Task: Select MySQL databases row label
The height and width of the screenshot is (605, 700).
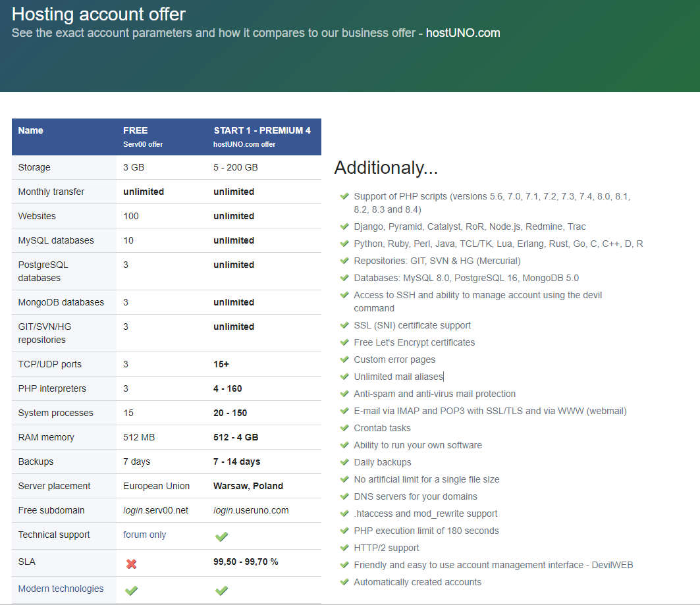Action: (56, 240)
